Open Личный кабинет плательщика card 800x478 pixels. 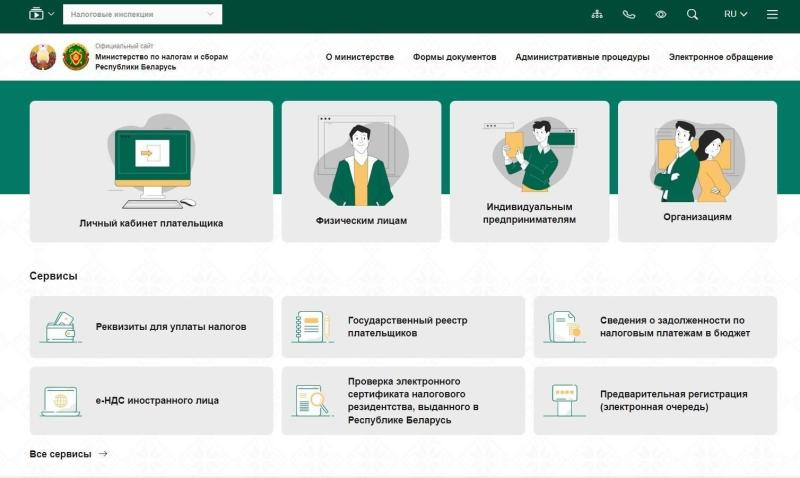(x=151, y=171)
